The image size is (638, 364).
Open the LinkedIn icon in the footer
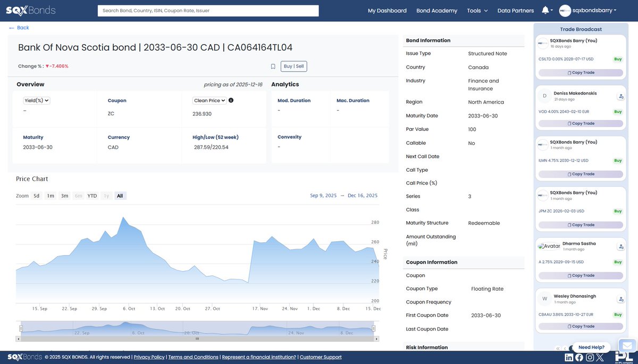569,357
